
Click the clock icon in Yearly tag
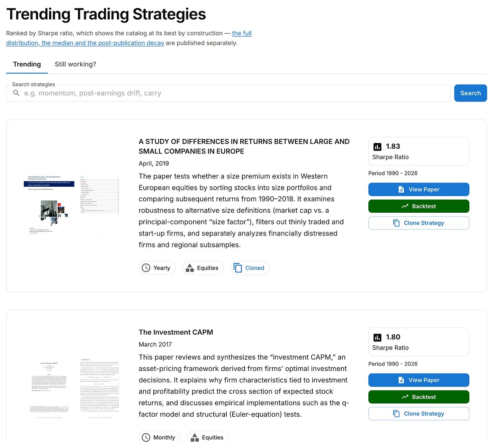pos(146,268)
